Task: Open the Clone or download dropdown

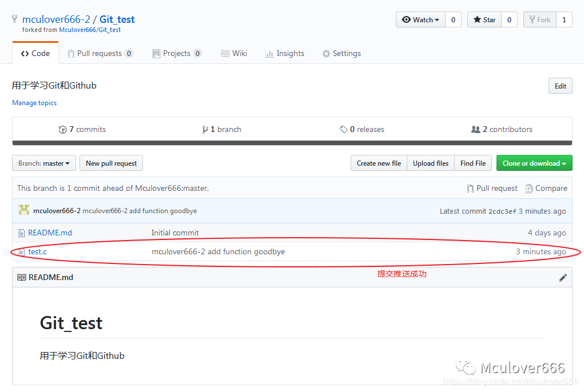Action: click(534, 163)
